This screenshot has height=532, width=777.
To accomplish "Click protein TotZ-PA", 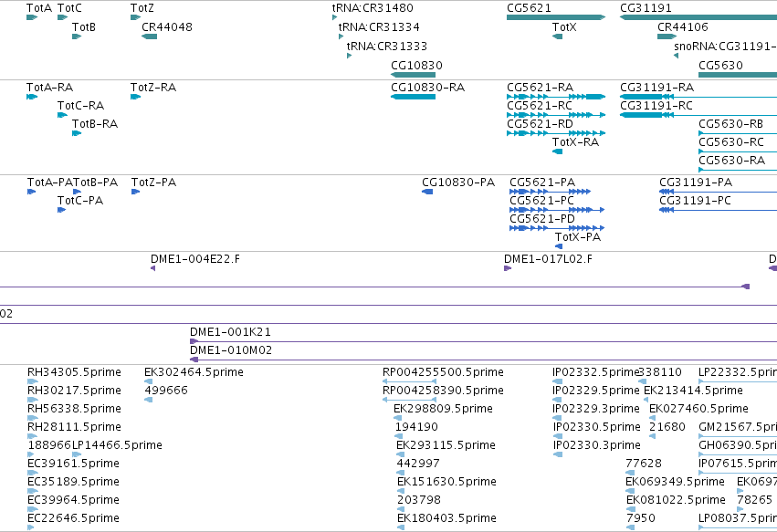I will pos(136,192).
